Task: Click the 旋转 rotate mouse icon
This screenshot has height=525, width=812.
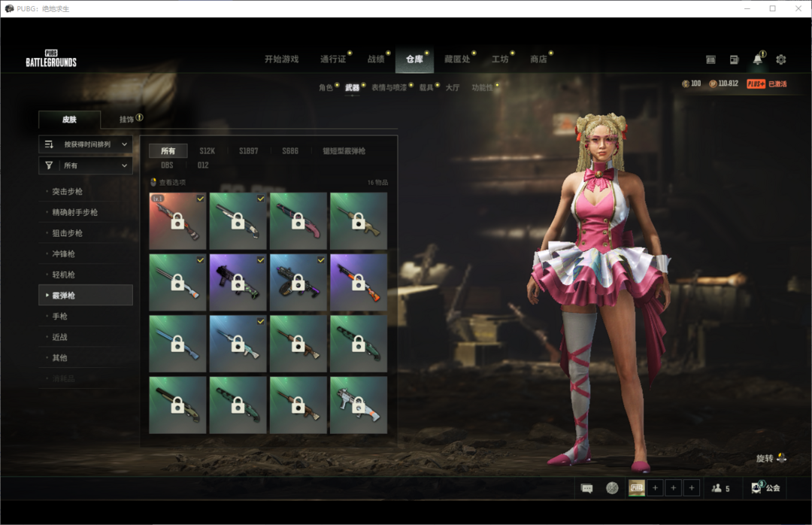Action: (782, 458)
